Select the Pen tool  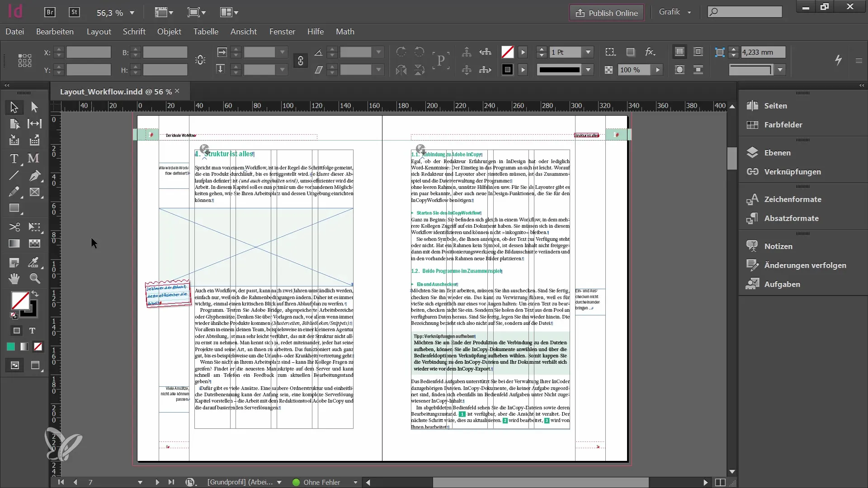pos(34,175)
